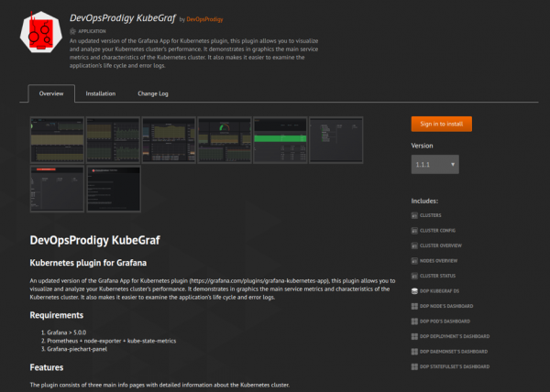Open the screenshot thumbnail with green bar
The image size is (550, 392).
click(x=280, y=138)
